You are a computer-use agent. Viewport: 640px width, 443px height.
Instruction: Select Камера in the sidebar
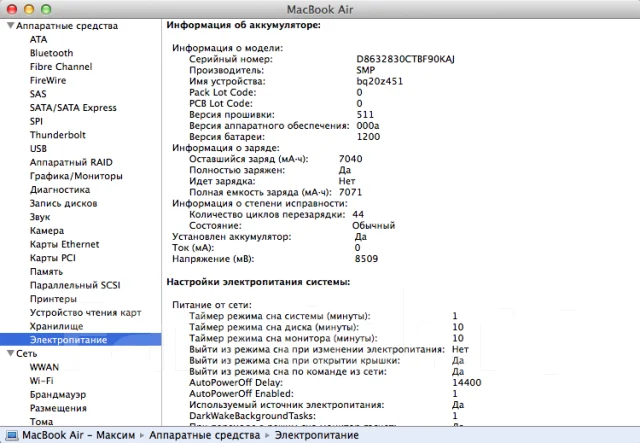[47, 231]
